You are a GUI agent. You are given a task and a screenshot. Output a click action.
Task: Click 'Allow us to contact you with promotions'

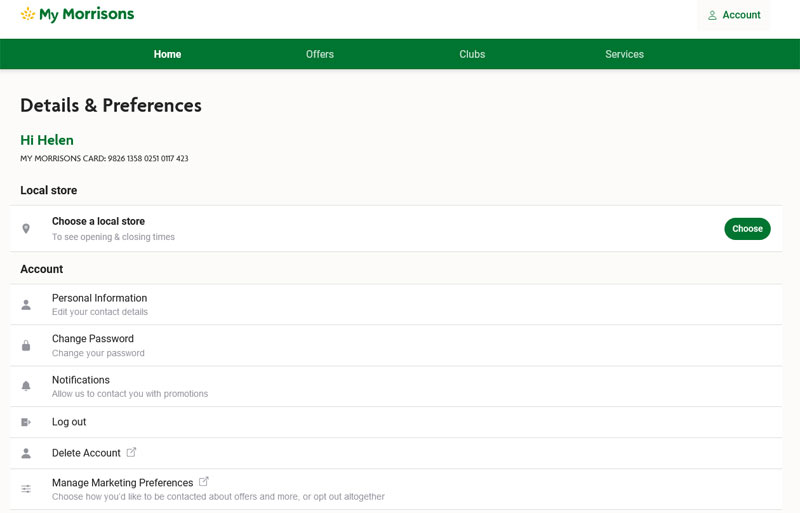pyautogui.click(x=130, y=394)
